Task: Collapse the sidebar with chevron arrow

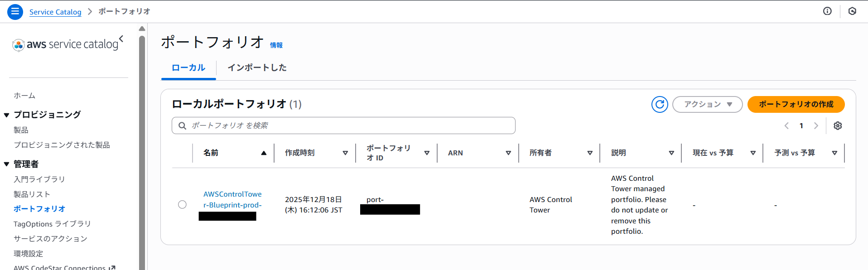Action: pyautogui.click(x=121, y=39)
